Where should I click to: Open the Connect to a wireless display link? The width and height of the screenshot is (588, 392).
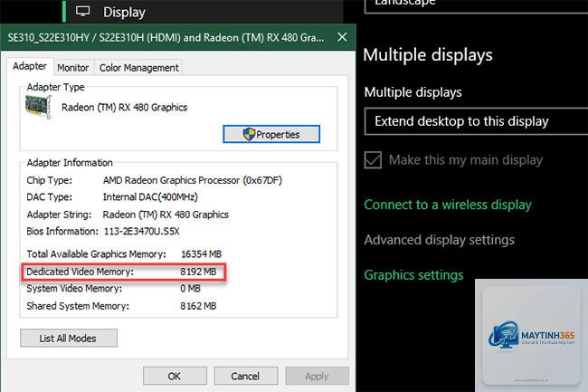pos(448,205)
